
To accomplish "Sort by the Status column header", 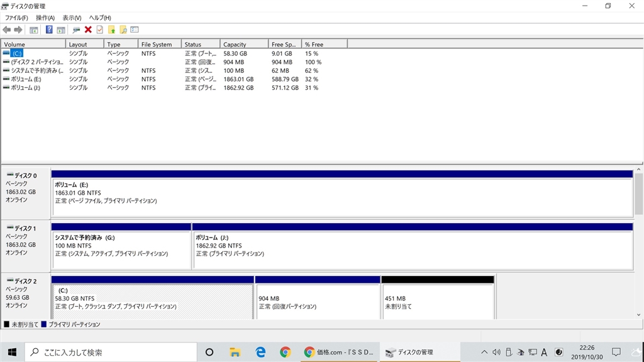I will pos(201,44).
